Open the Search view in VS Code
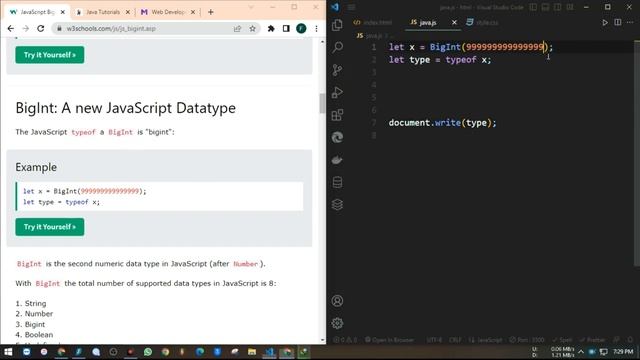The image size is (640, 360). click(x=337, y=47)
